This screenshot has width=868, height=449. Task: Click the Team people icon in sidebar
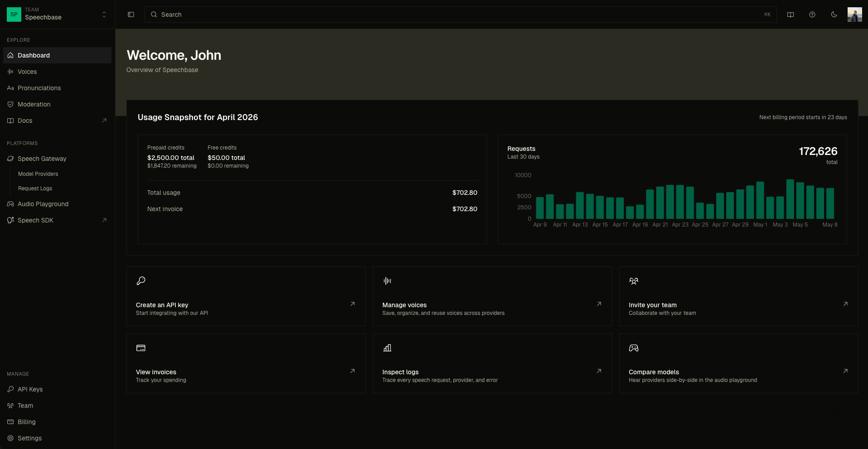pos(10,406)
